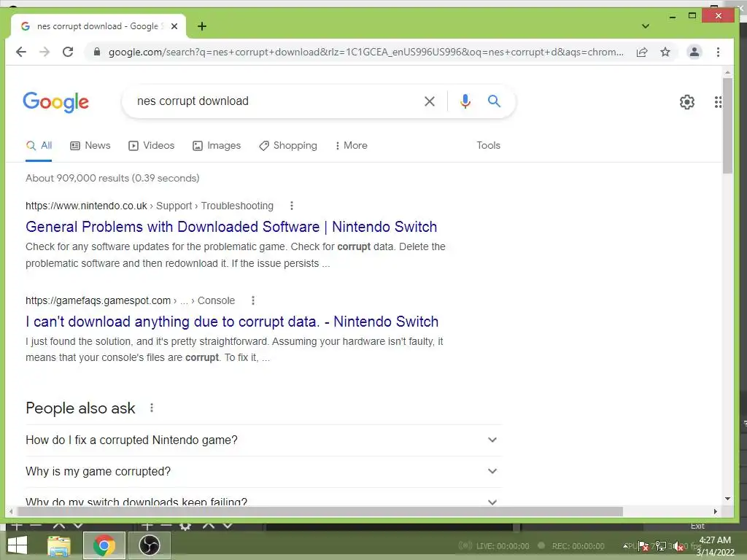
Task: Open the More search filters menu
Action: click(351, 146)
